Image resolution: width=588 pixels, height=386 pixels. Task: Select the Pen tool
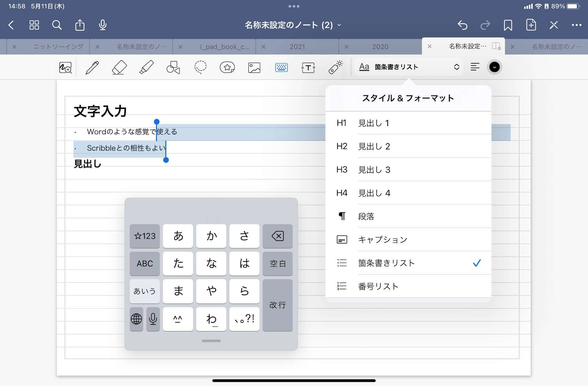point(92,67)
